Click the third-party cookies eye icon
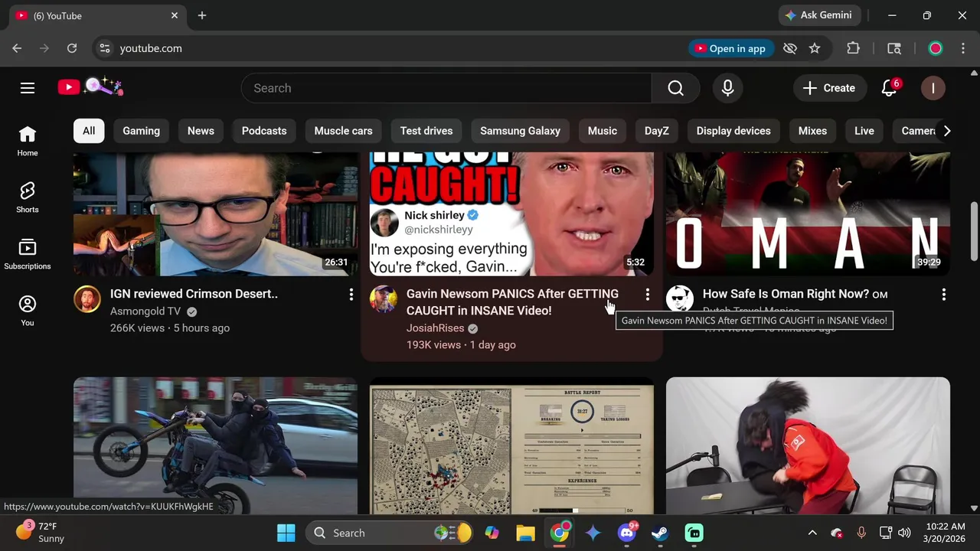The image size is (980, 551). (790, 48)
